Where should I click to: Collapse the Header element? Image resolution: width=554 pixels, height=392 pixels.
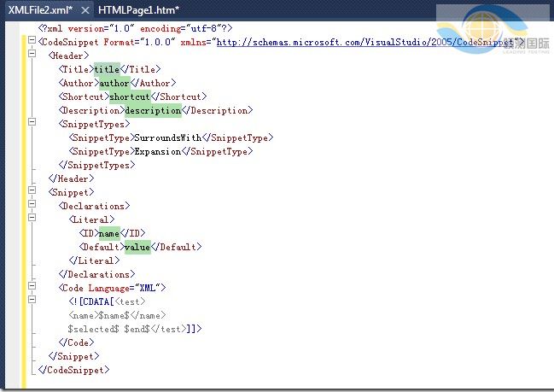32,53
